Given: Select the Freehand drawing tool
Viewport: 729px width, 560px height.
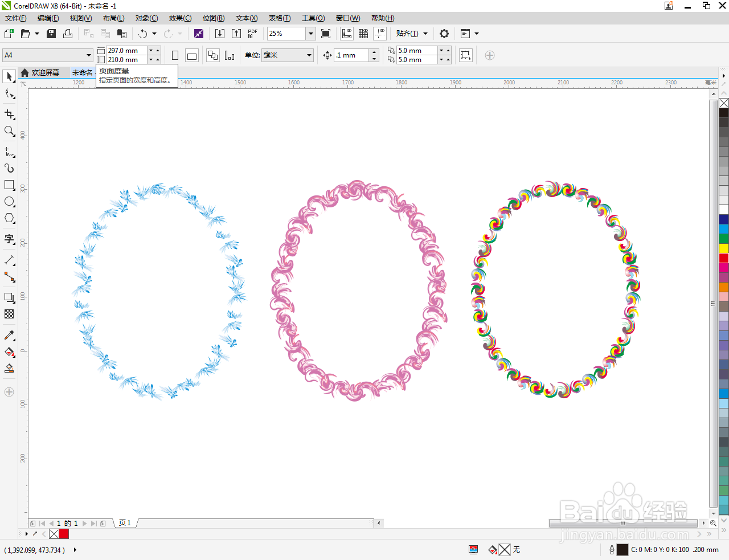Looking at the screenshot, I should [9, 152].
